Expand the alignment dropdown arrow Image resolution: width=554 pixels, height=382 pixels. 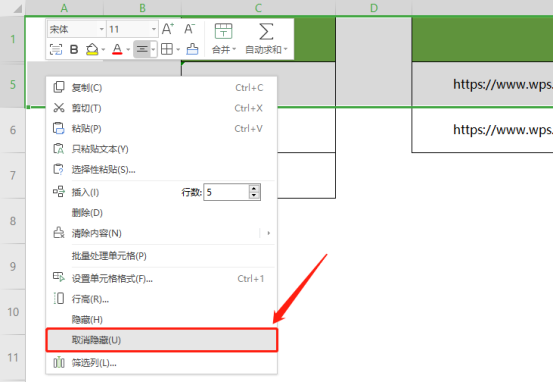click(153, 49)
